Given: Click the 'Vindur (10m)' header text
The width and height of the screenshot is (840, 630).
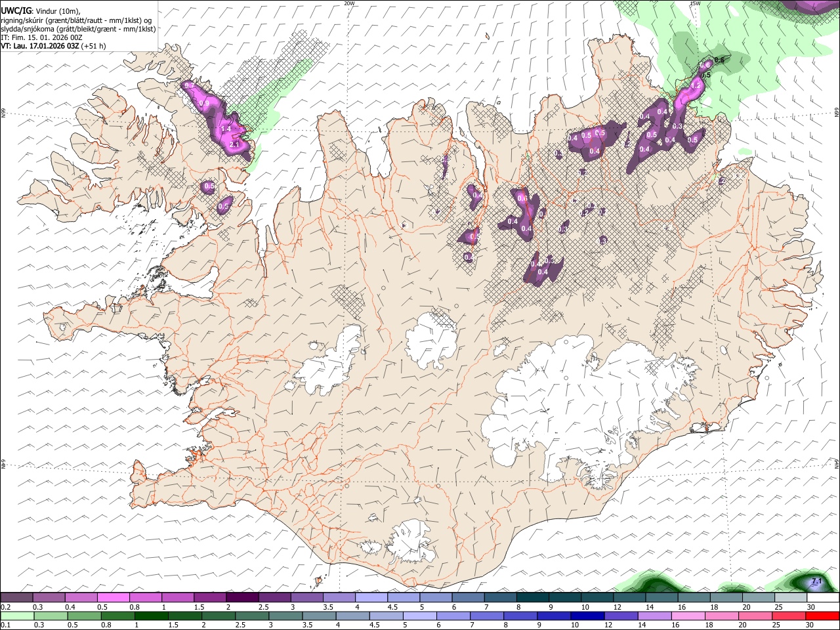Looking at the screenshot, I should tap(58, 11).
